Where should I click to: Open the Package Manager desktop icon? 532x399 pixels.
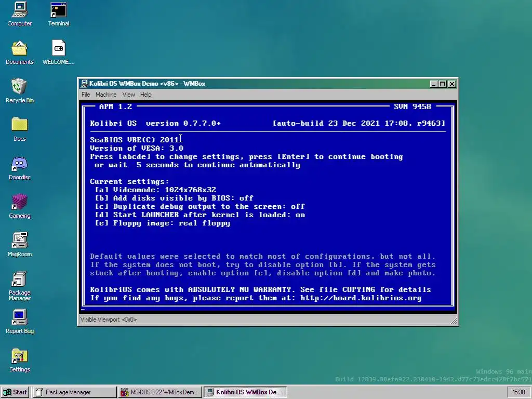19,286
